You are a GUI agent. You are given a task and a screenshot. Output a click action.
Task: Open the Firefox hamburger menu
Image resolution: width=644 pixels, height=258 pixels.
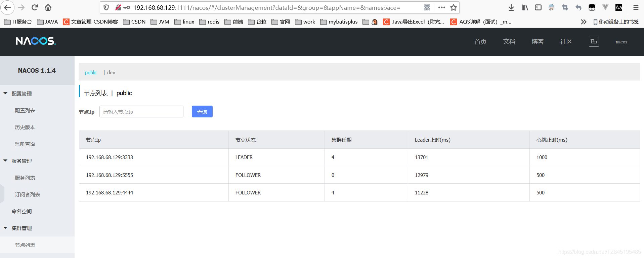click(x=636, y=7)
